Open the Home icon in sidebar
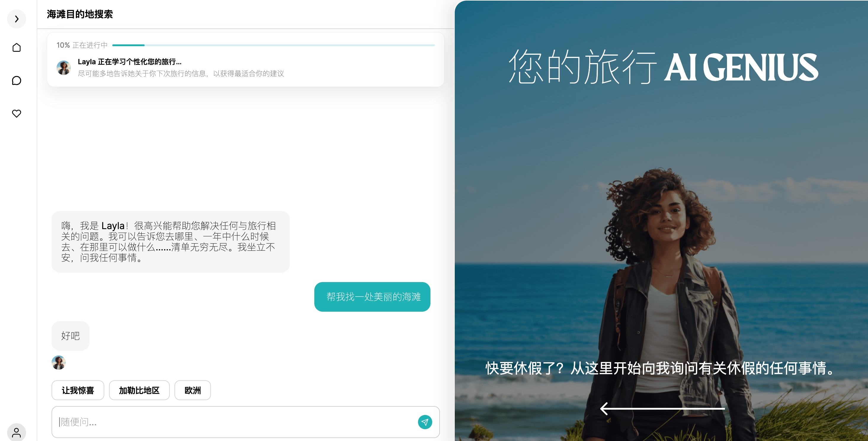This screenshot has height=441, width=868. (x=17, y=47)
